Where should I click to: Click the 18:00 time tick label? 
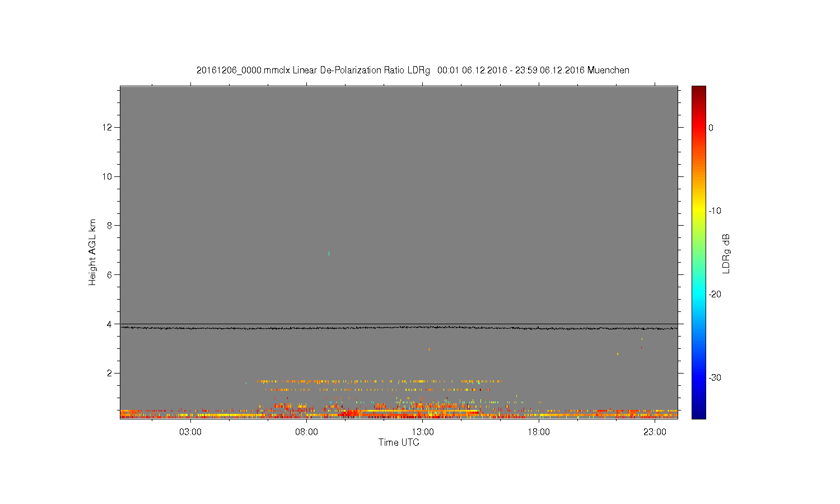539,432
